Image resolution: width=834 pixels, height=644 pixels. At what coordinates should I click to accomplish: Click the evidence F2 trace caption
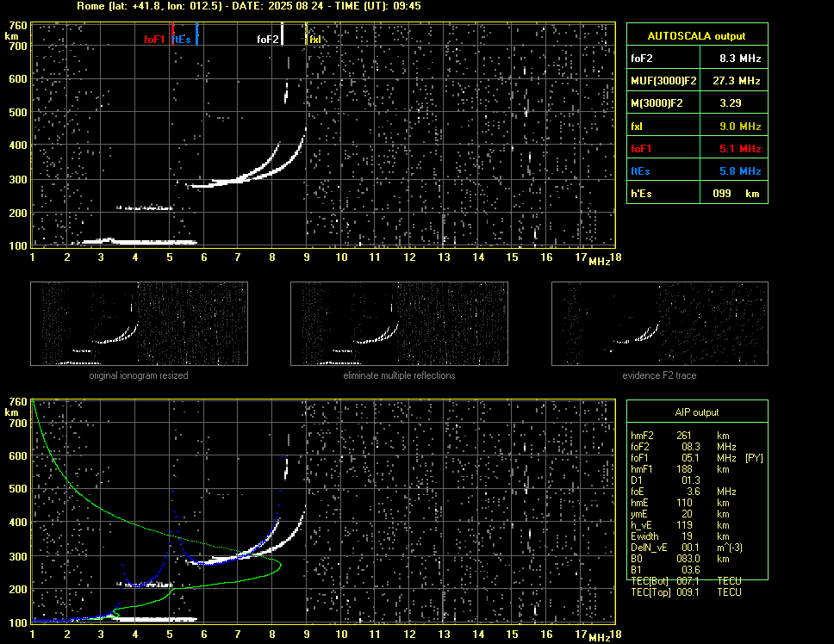tap(660, 375)
